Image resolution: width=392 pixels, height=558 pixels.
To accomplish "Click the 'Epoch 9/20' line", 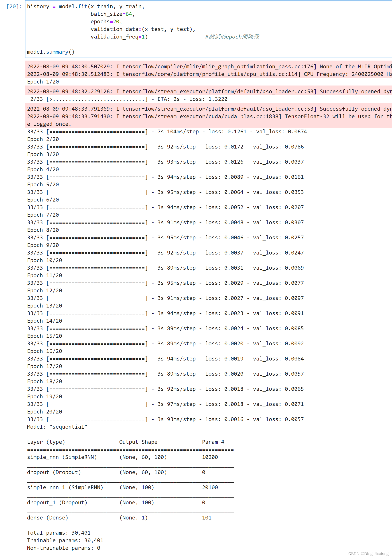I will (43, 245).
